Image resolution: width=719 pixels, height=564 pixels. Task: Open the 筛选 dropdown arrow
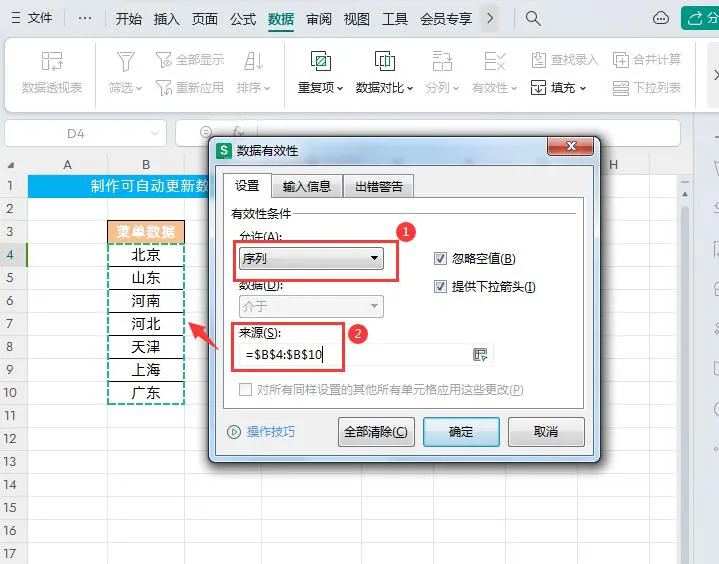tap(138, 88)
